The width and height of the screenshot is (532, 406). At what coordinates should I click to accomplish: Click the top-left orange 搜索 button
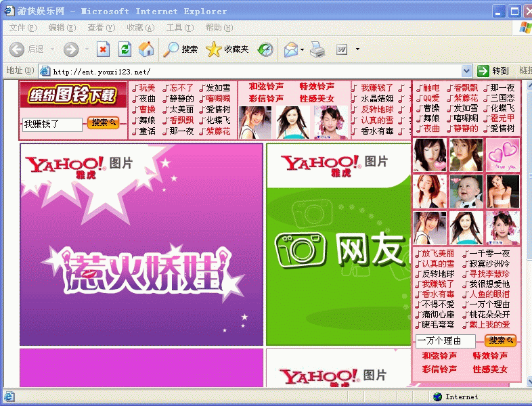[x=103, y=122]
